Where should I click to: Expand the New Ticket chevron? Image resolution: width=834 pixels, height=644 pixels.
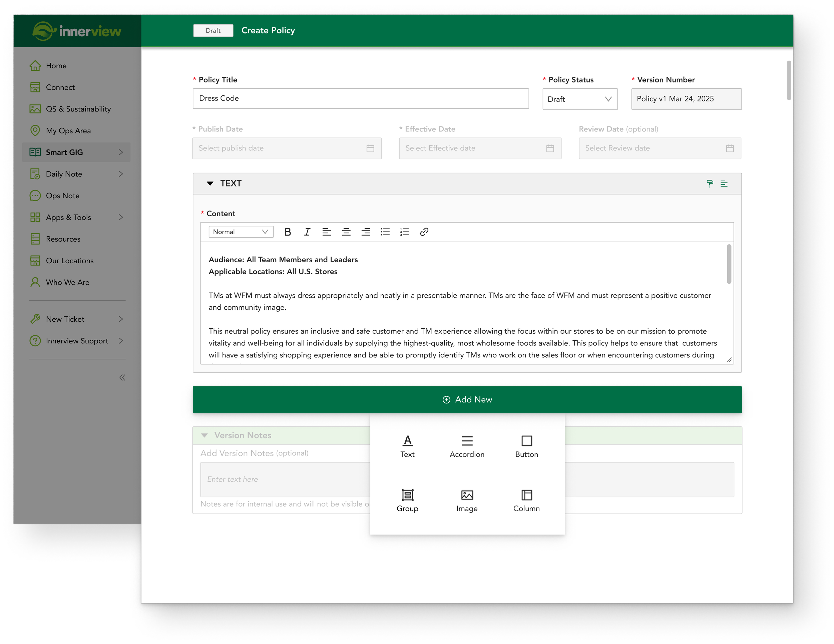(121, 319)
